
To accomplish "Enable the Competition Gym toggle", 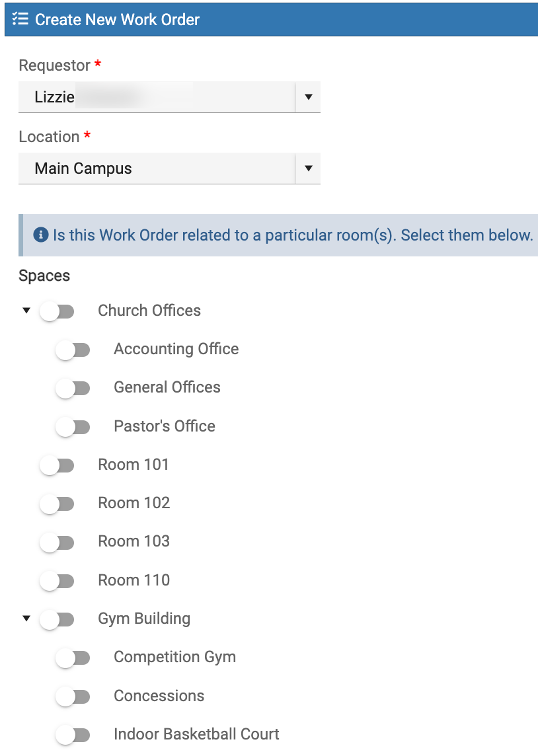I will 73,658.
